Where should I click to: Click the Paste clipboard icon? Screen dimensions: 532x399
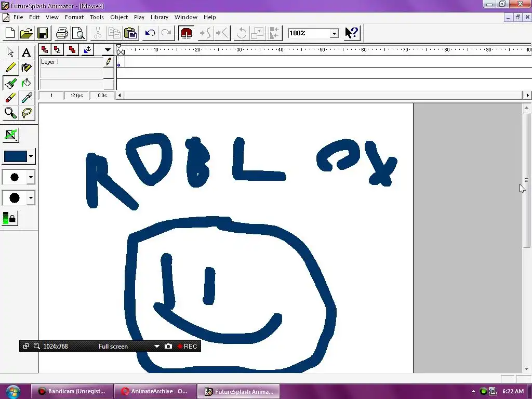(x=130, y=33)
